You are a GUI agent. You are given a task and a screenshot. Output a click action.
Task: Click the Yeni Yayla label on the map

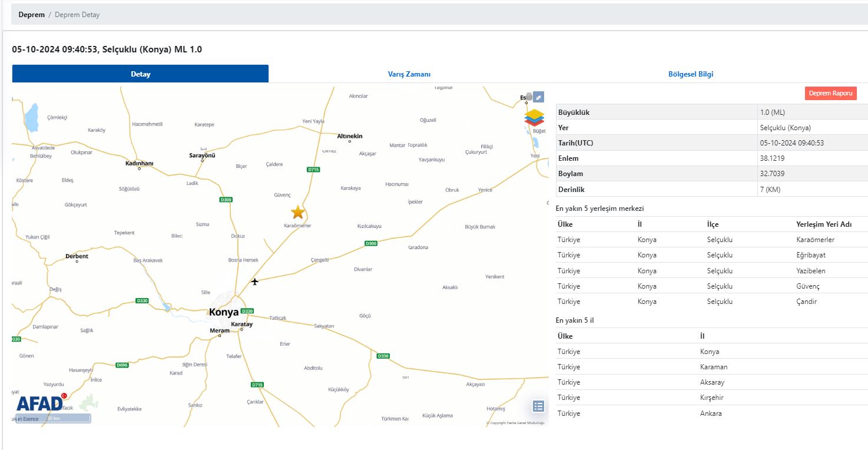coord(313,121)
